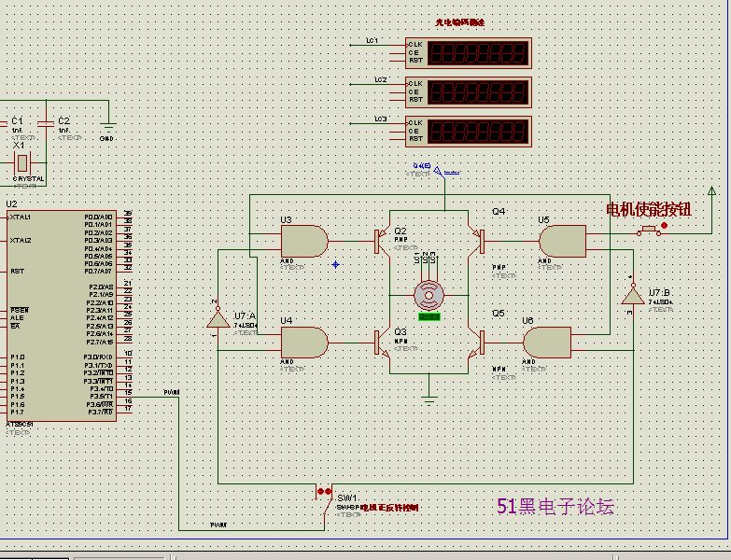Select the counter display connected to LC2

click(x=468, y=91)
